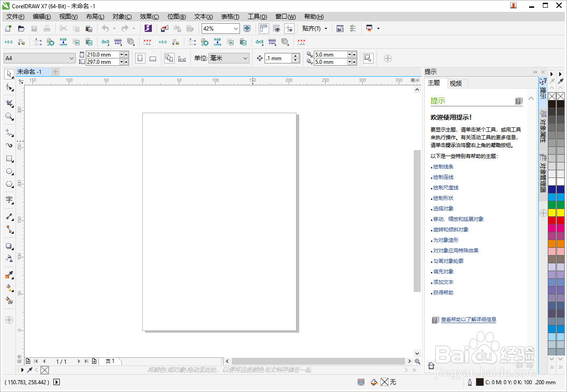This screenshot has height=392, width=567.
Task: Select the Polygon tool
Action: tap(9, 184)
